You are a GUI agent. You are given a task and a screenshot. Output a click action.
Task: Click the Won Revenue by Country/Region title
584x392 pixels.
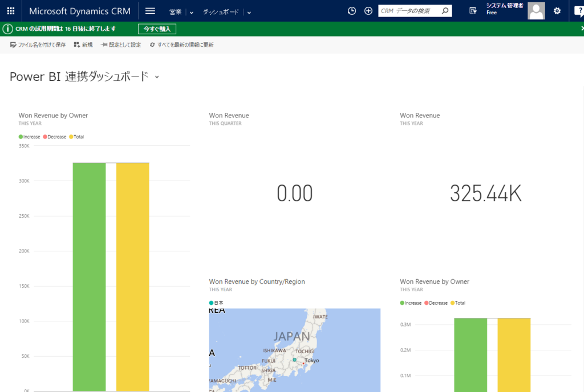[x=257, y=281]
